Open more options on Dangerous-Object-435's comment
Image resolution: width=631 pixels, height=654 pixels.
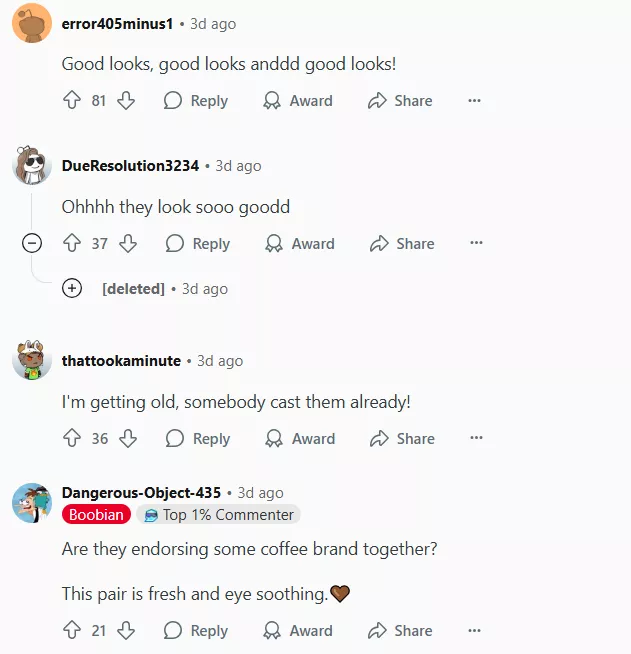pyautogui.click(x=474, y=630)
